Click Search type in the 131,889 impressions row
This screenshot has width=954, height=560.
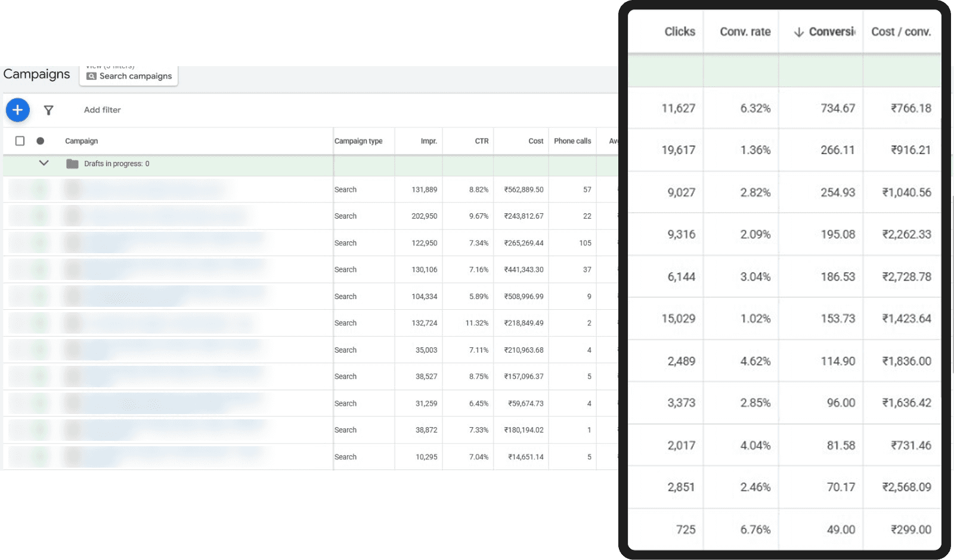point(346,189)
